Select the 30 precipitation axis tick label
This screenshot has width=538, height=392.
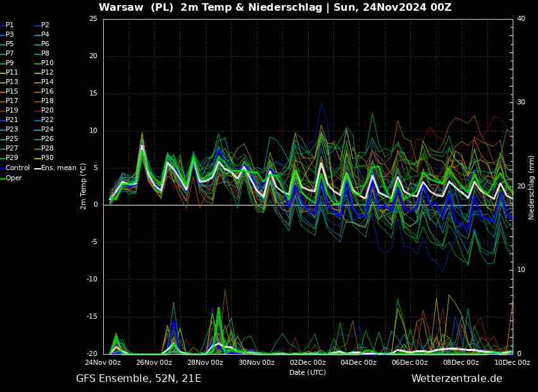click(x=522, y=102)
